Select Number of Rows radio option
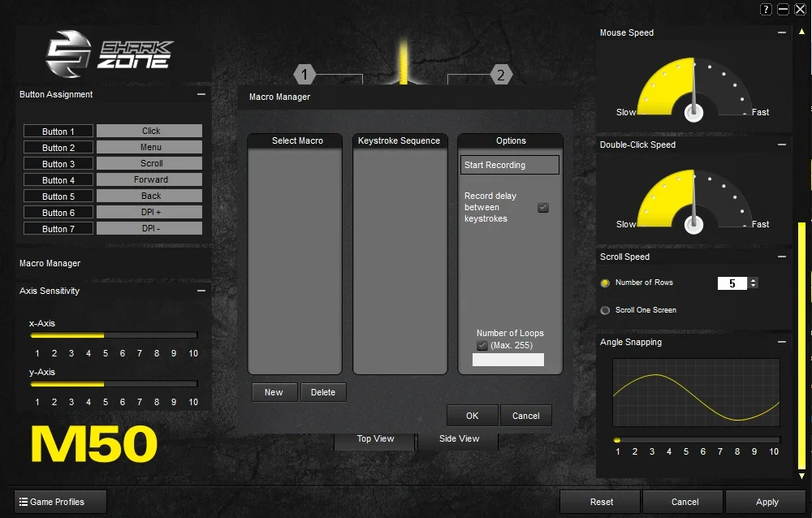 pos(605,283)
